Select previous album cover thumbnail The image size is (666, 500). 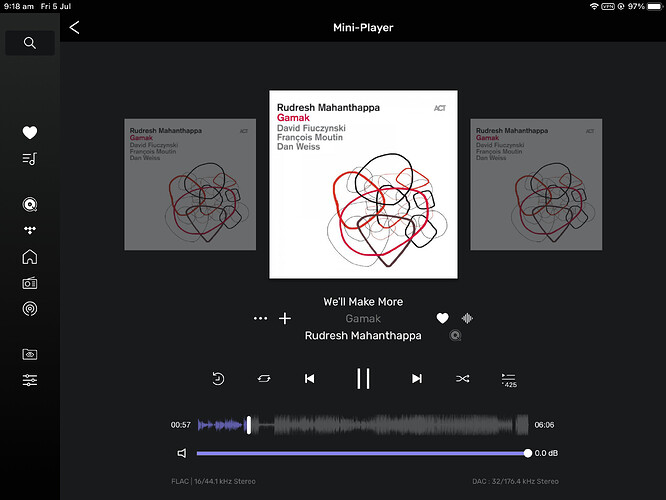pos(190,184)
